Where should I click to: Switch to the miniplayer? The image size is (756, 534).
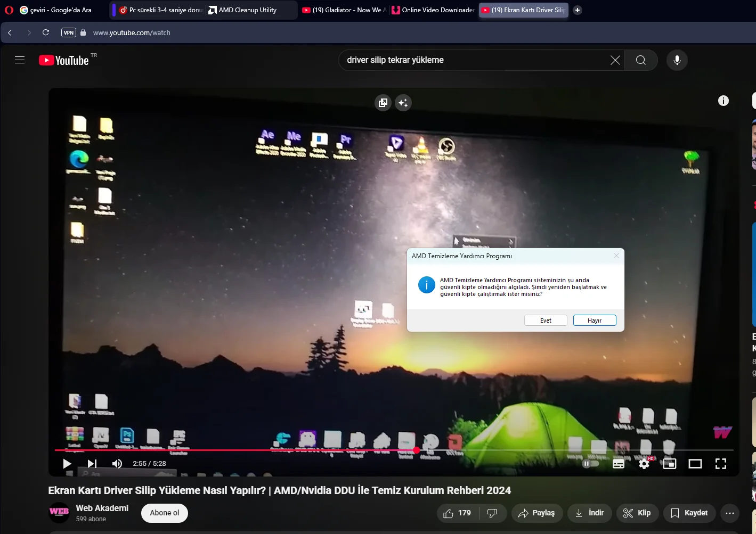(x=670, y=464)
